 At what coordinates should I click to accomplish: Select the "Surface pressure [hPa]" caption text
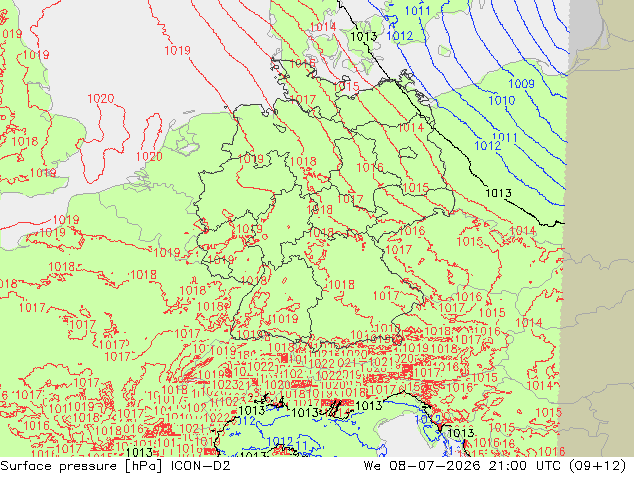click(81, 466)
